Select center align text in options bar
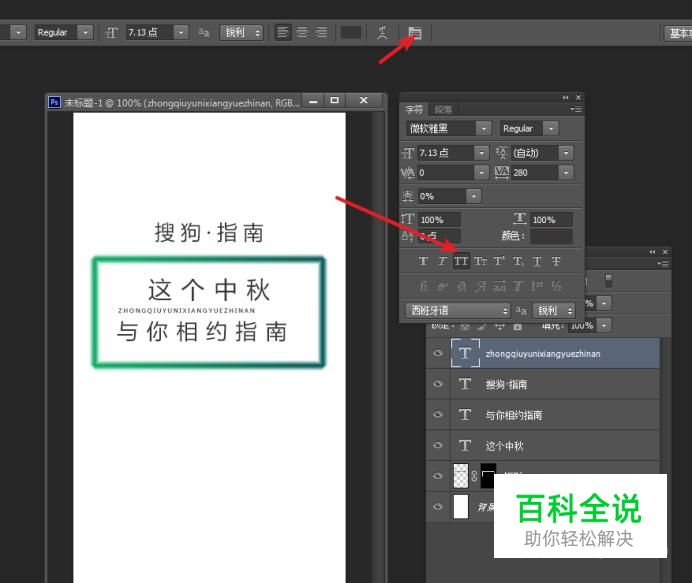 [302, 32]
